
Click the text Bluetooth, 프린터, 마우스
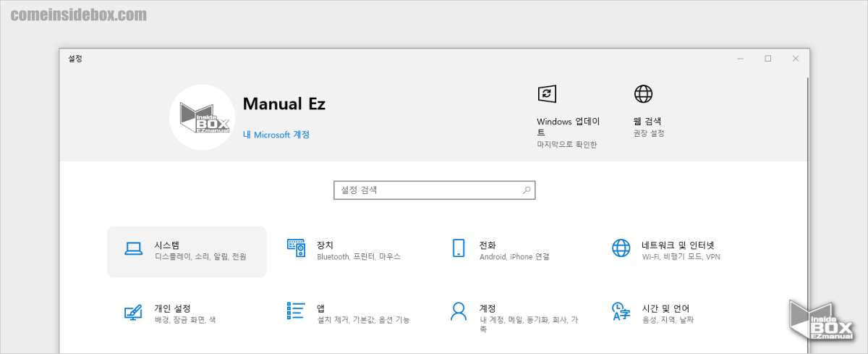pos(359,256)
